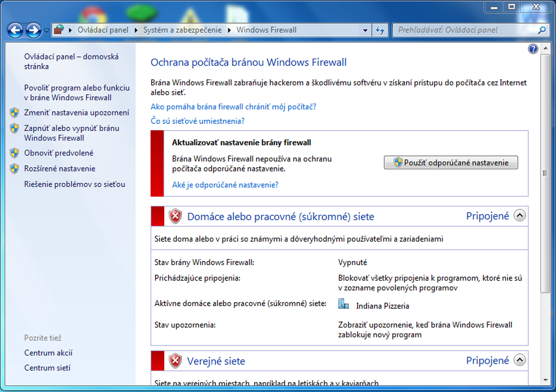
Task: Click the Indiana Pizzeria network icon
Action: click(344, 304)
